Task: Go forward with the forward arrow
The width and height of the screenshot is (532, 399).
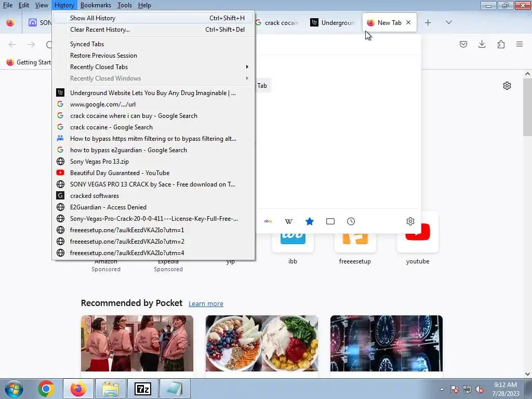Action: [x=31, y=45]
